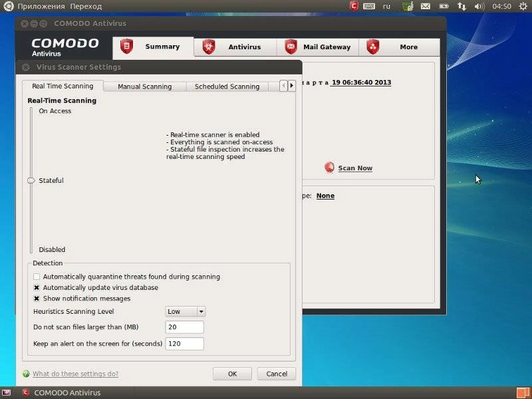Select the Real Time Scanning tab
532x399 pixels.
coord(63,86)
